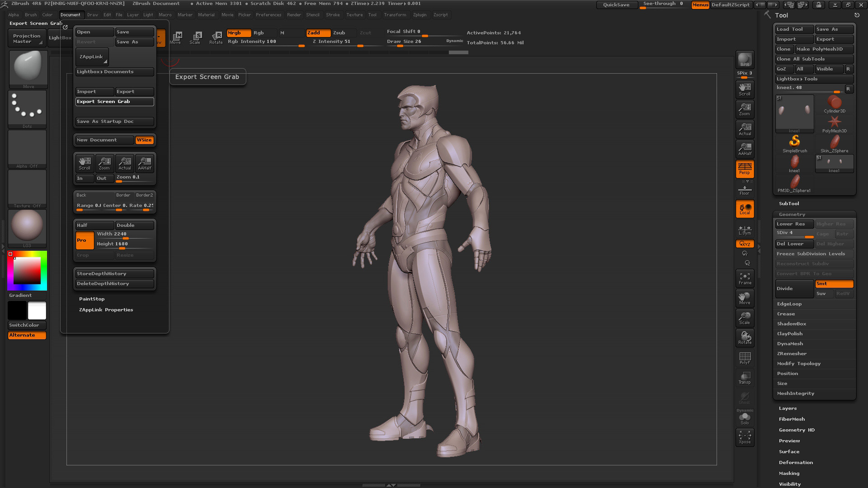Click Actual icon in Document panel
Image resolution: width=868 pixels, height=488 pixels.
coord(125,163)
